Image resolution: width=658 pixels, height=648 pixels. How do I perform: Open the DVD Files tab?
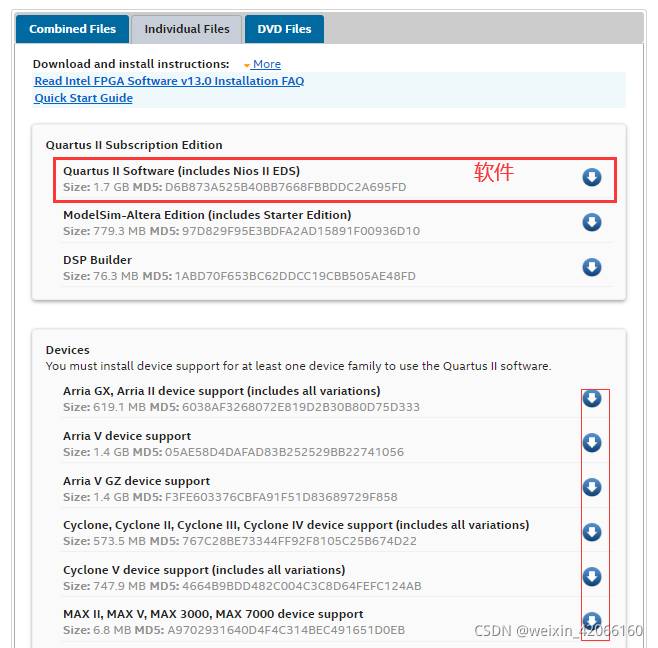click(284, 29)
